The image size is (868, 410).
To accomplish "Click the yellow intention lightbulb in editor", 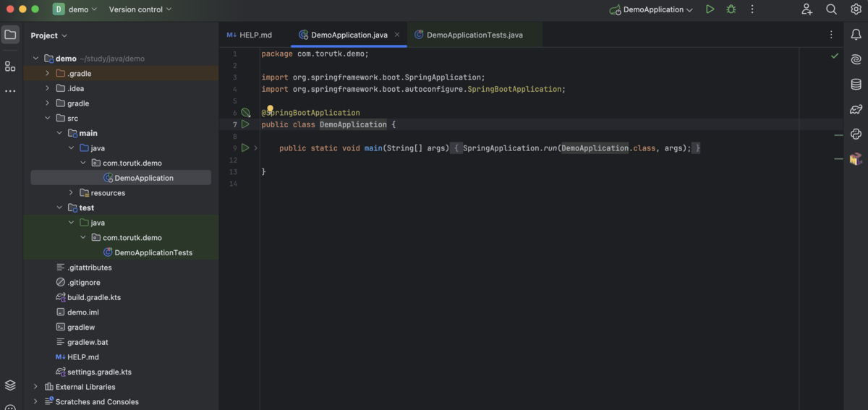I will 271,108.
